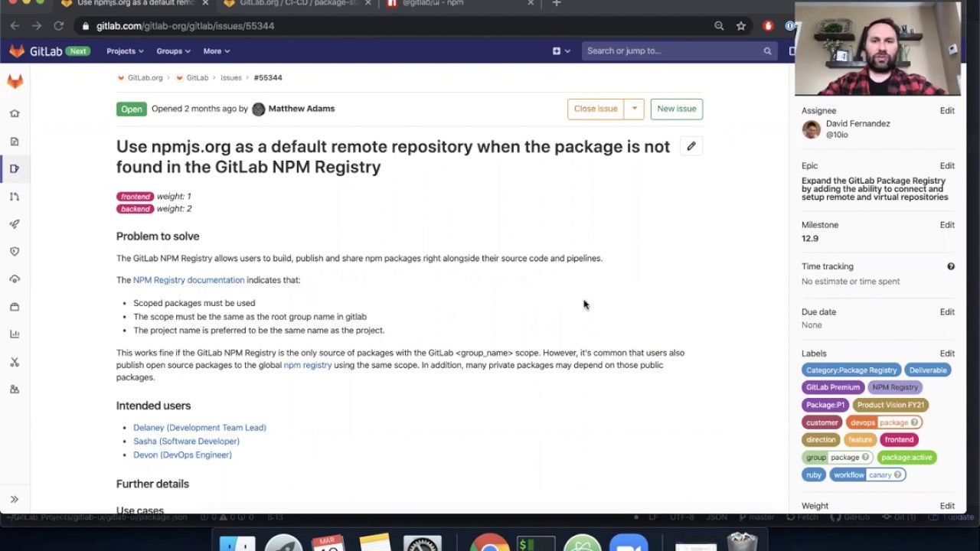Click the browser address bar URL
Screen dimensions: 980x551
(185, 26)
